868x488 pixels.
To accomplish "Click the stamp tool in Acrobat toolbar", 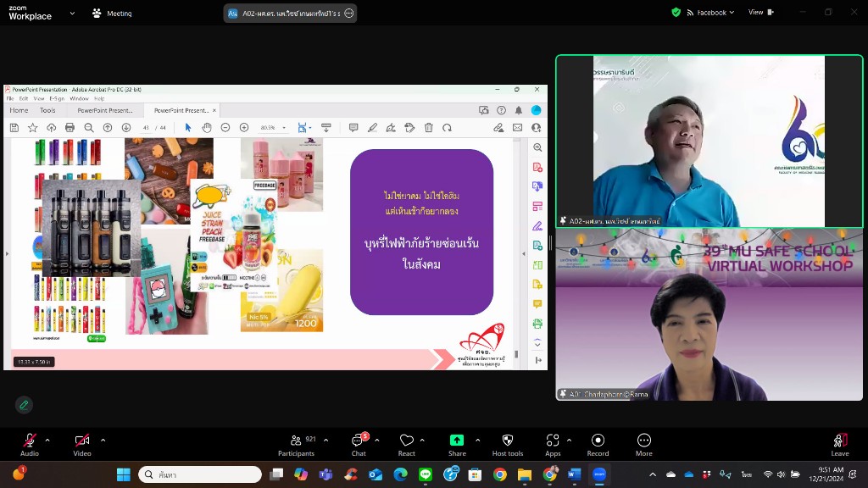I will point(409,128).
